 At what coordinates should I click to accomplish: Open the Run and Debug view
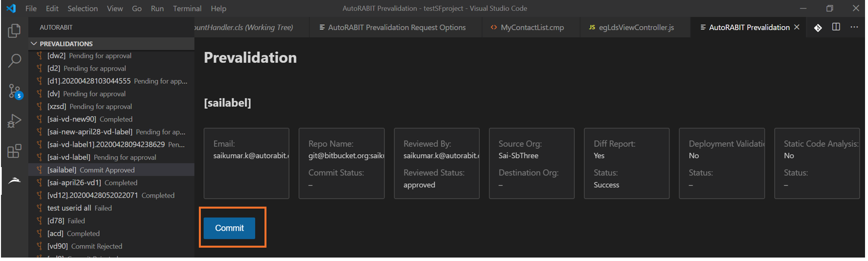click(14, 121)
